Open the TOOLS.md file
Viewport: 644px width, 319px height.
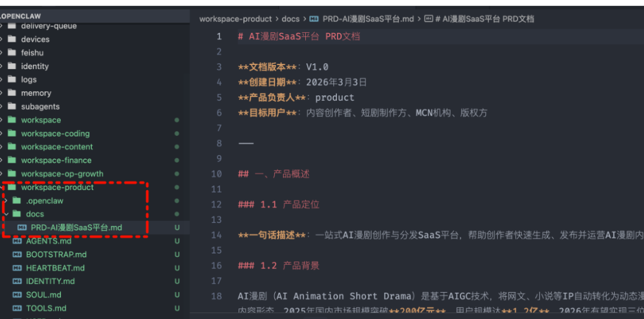point(46,308)
